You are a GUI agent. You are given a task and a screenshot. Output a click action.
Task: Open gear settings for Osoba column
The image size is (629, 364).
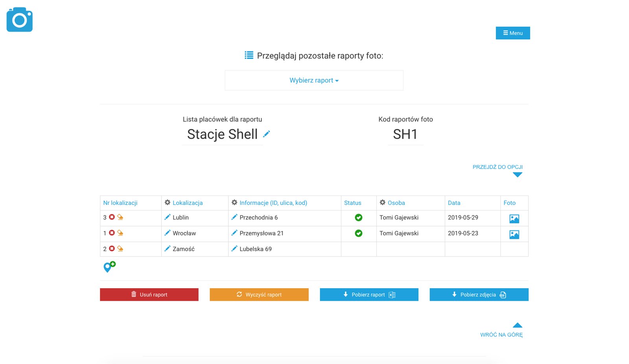click(x=383, y=203)
